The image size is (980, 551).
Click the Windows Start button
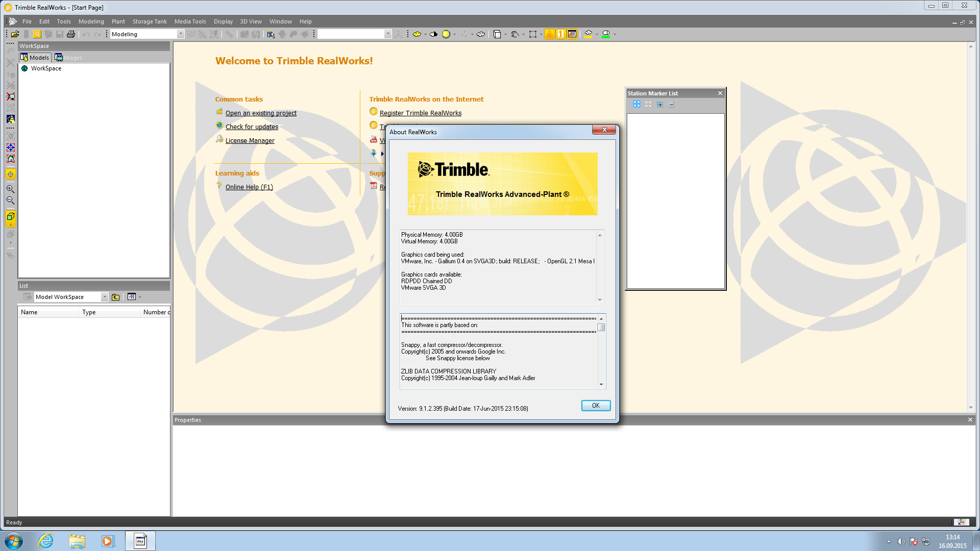pyautogui.click(x=14, y=541)
